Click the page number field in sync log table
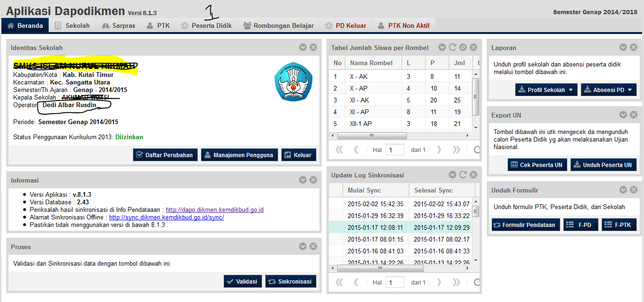 click(395, 282)
